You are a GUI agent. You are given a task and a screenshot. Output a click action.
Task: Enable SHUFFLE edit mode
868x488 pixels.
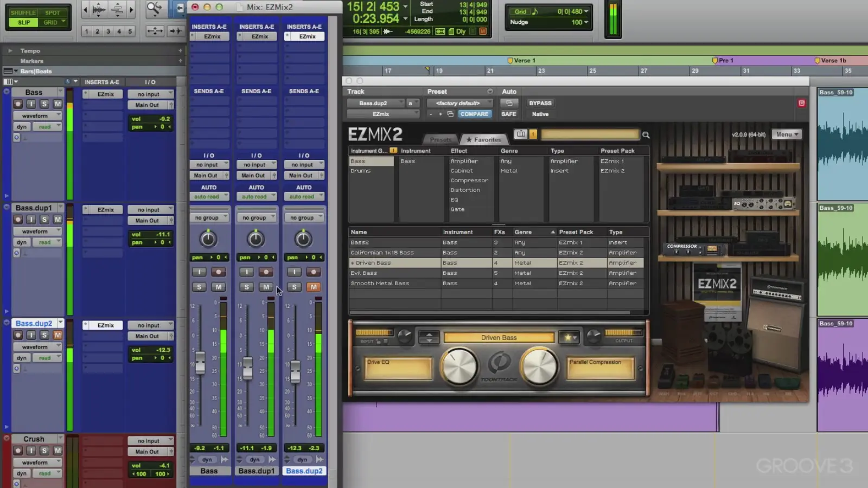23,12
